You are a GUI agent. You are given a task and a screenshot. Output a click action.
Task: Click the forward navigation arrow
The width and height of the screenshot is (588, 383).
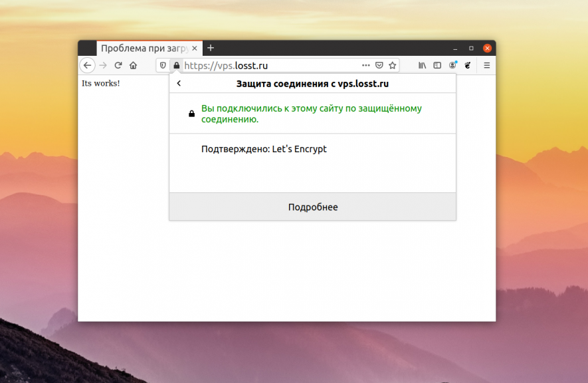coord(103,65)
